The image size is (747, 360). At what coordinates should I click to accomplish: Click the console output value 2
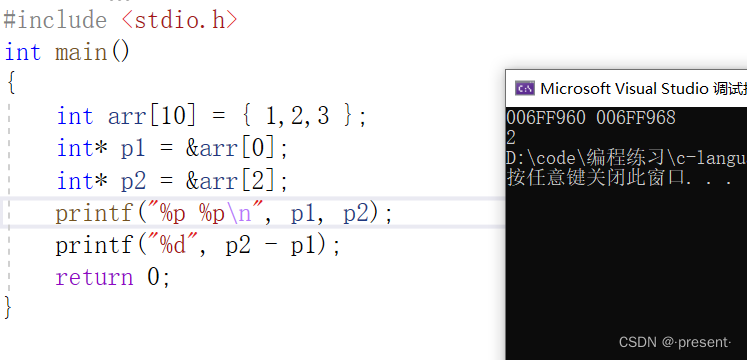coord(511,138)
